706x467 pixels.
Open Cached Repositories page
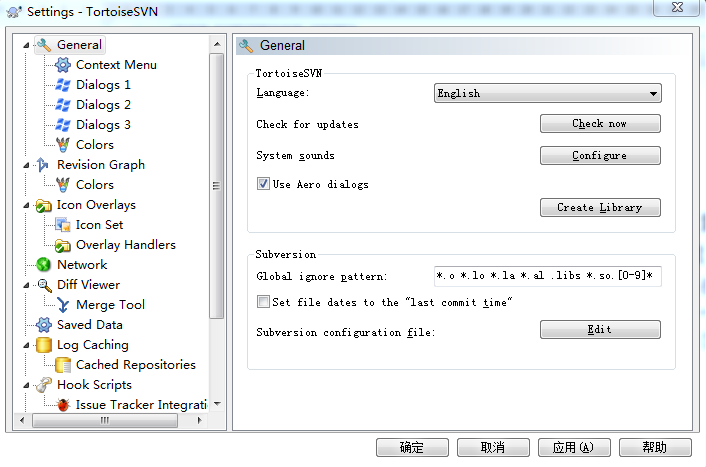[x=136, y=365]
